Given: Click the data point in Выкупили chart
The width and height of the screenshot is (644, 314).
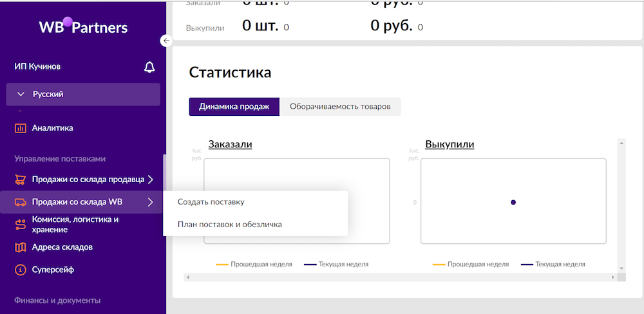Looking at the screenshot, I should click(513, 202).
